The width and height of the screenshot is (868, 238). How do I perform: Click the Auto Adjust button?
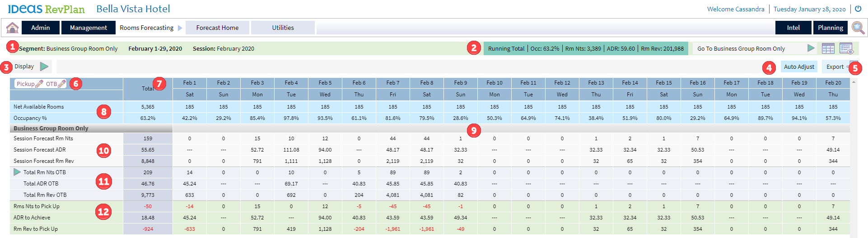[799, 67]
